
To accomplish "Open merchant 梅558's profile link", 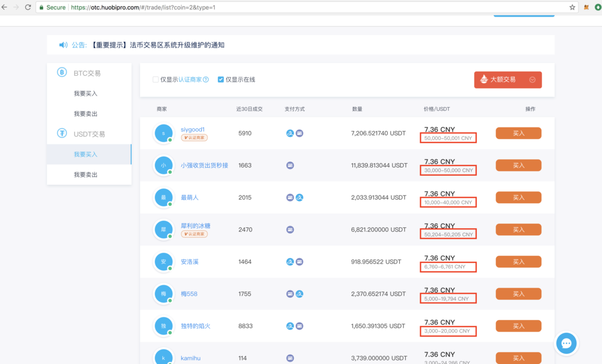I will coord(189,294).
